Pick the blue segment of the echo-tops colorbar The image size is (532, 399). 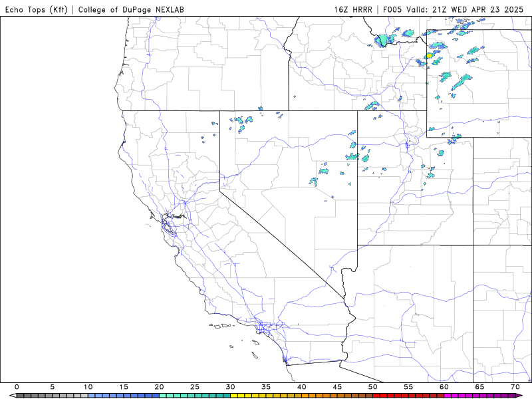[124, 396]
